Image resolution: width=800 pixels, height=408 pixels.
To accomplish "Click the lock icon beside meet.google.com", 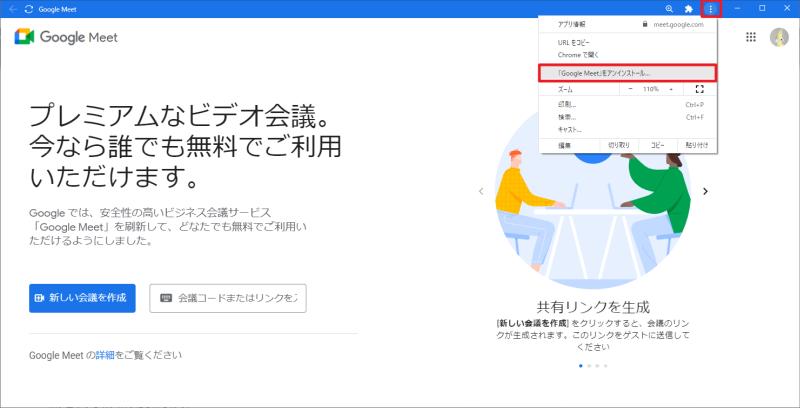I will 645,24.
